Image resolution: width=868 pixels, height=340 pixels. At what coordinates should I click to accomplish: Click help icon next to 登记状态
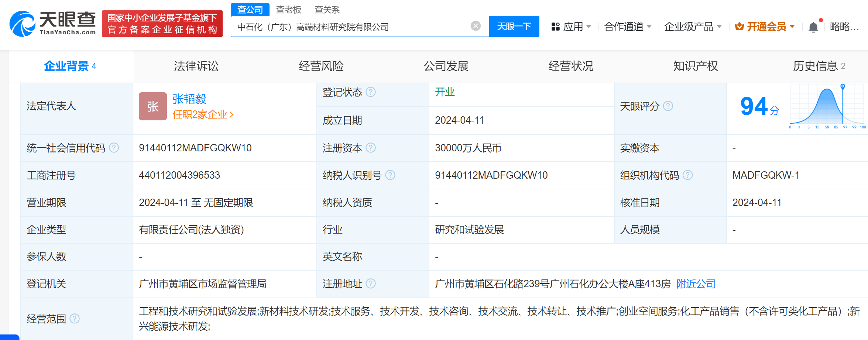(371, 92)
